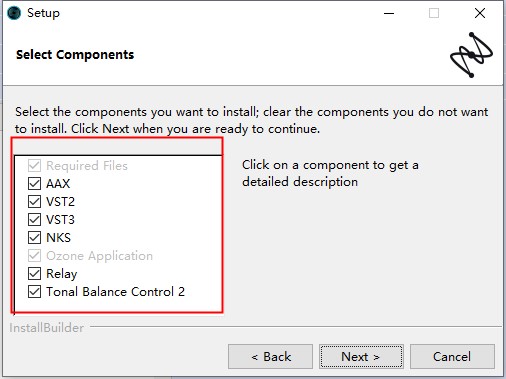Minimize the Setup window
This screenshot has height=379, width=506.
(x=389, y=13)
